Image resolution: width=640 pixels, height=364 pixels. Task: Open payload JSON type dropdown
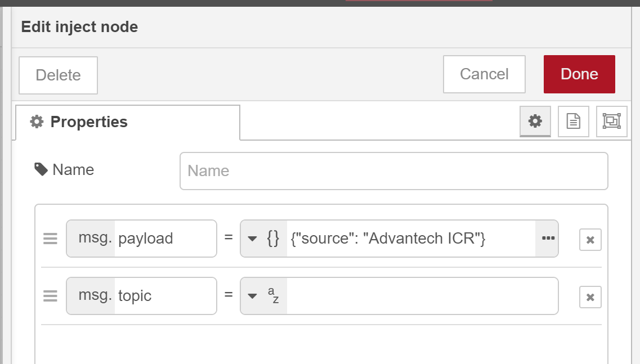click(263, 239)
